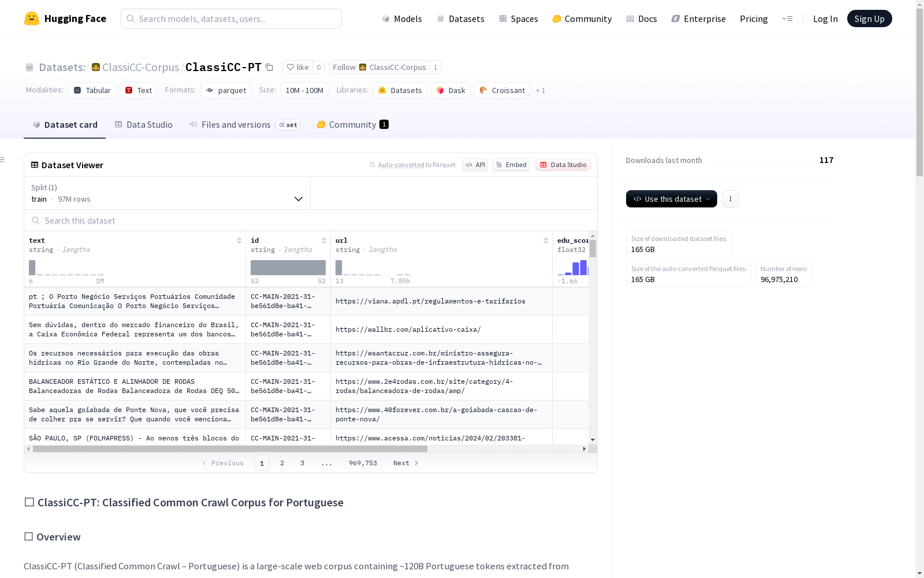Select the viana.apdl.pt URL cell
This screenshot has width=924, height=578.
(441, 301)
